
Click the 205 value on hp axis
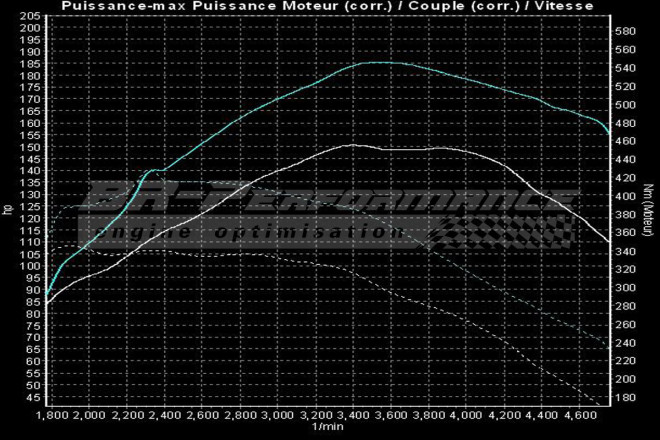[30, 17]
